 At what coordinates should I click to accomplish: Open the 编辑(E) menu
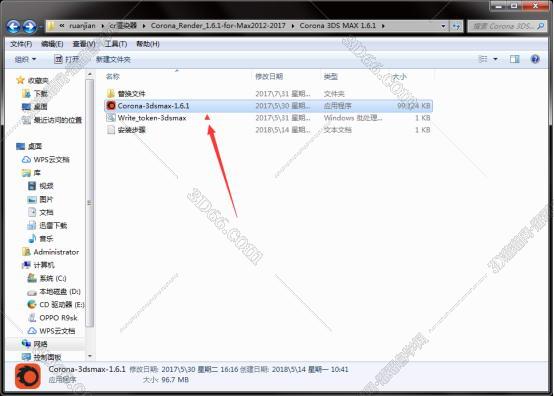(x=52, y=44)
